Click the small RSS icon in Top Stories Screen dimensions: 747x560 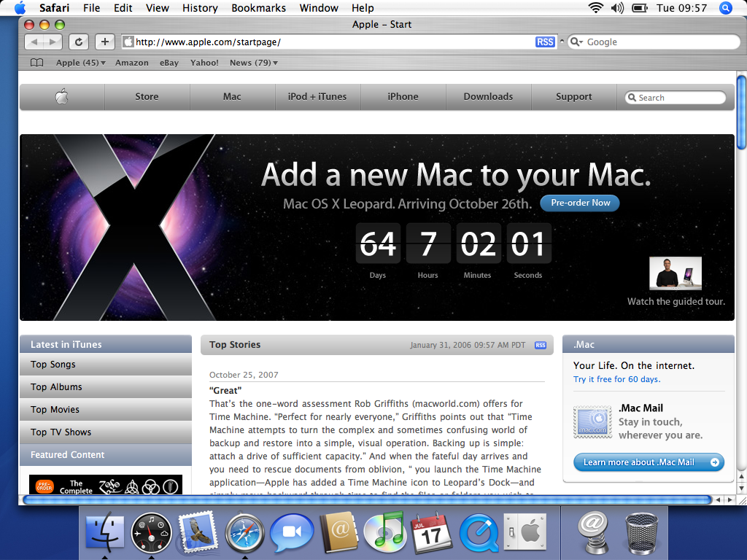point(541,345)
